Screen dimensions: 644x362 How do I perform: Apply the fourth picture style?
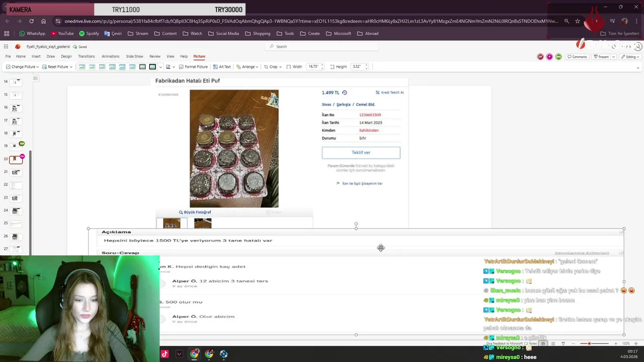pyautogui.click(x=112, y=66)
